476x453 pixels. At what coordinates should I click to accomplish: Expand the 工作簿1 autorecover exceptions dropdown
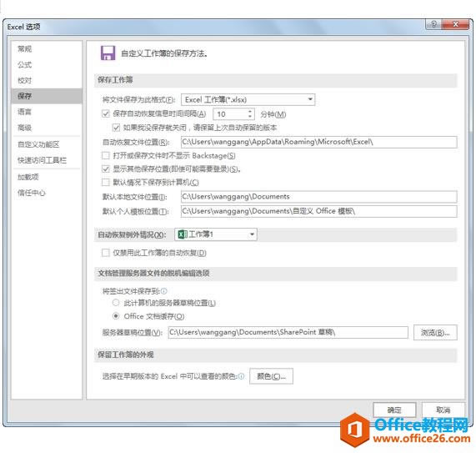(216, 234)
